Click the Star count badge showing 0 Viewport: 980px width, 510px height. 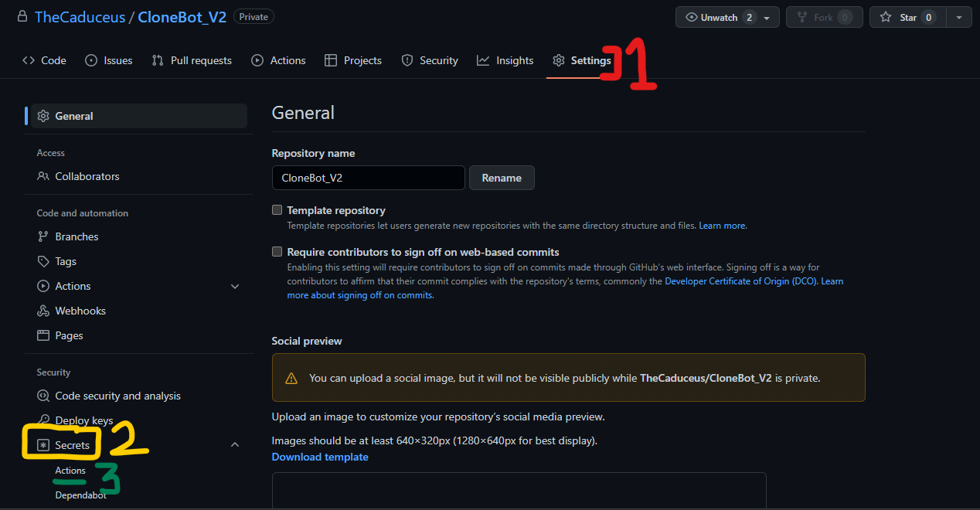click(x=928, y=18)
